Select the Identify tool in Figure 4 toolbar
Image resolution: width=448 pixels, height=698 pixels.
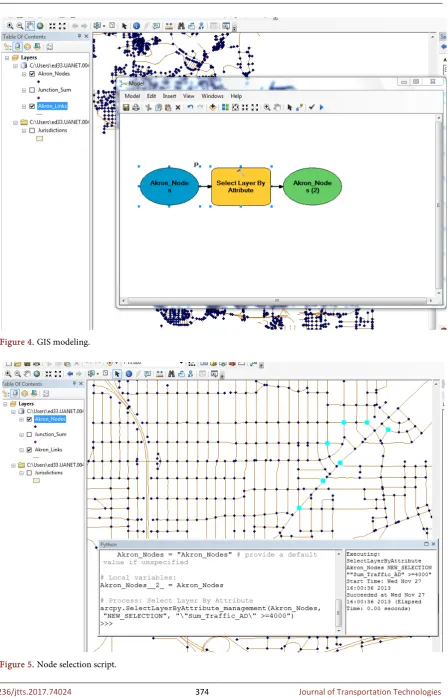136,26
